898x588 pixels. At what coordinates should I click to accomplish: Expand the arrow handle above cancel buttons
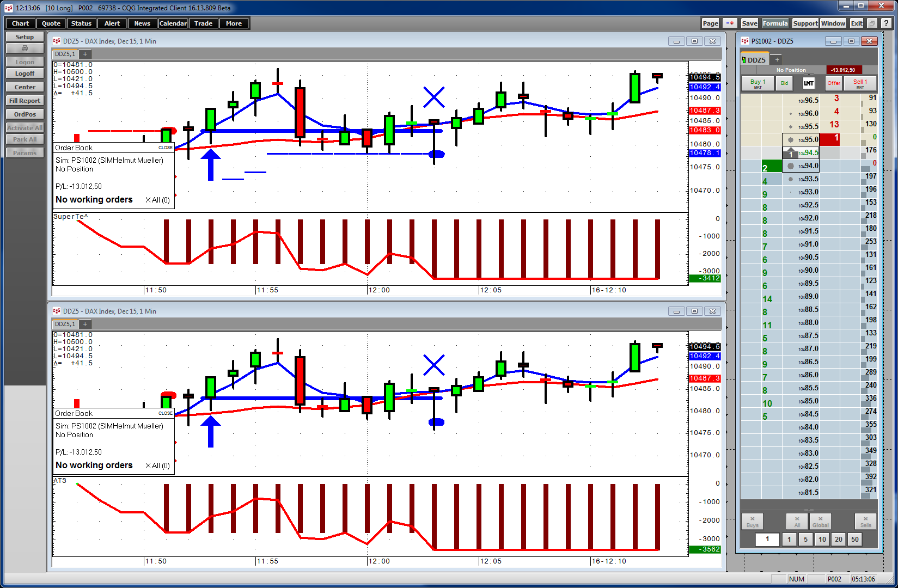click(809, 510)
